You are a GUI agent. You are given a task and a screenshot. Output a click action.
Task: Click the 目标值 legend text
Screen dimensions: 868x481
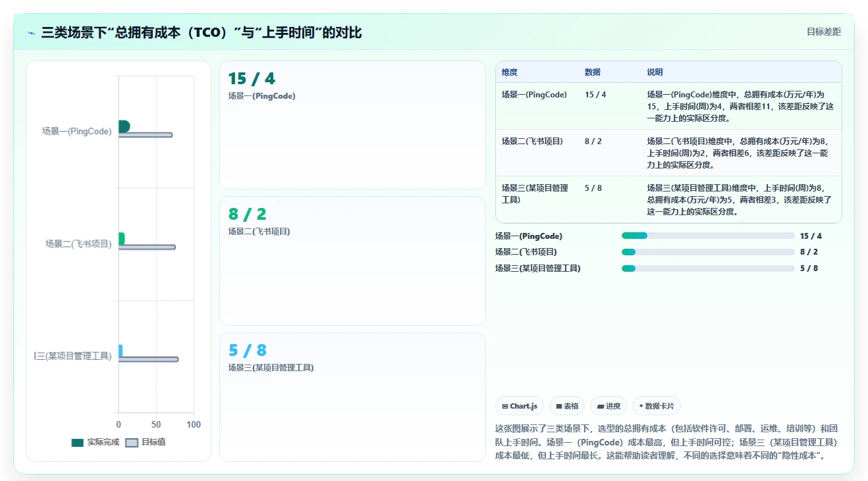[153, 442]
